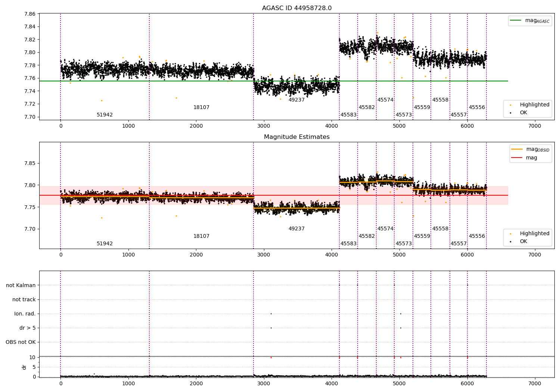Click the tick label 10 on dr axis

coord(32,358)
